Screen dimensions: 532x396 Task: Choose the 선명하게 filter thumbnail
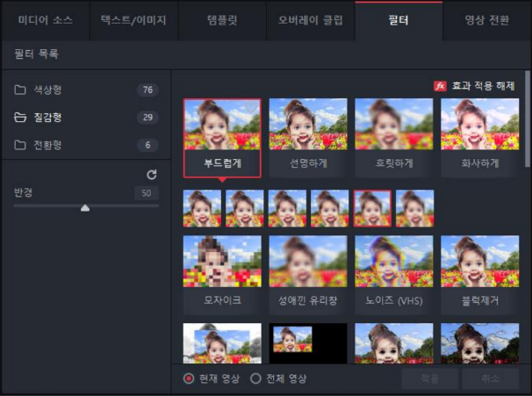(308, 125)
